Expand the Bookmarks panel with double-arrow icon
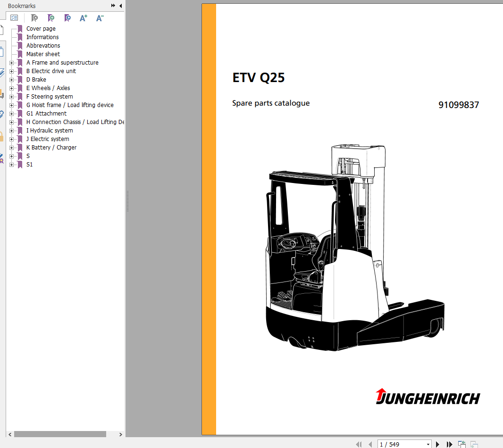503x448 pixels. point(113,6)
